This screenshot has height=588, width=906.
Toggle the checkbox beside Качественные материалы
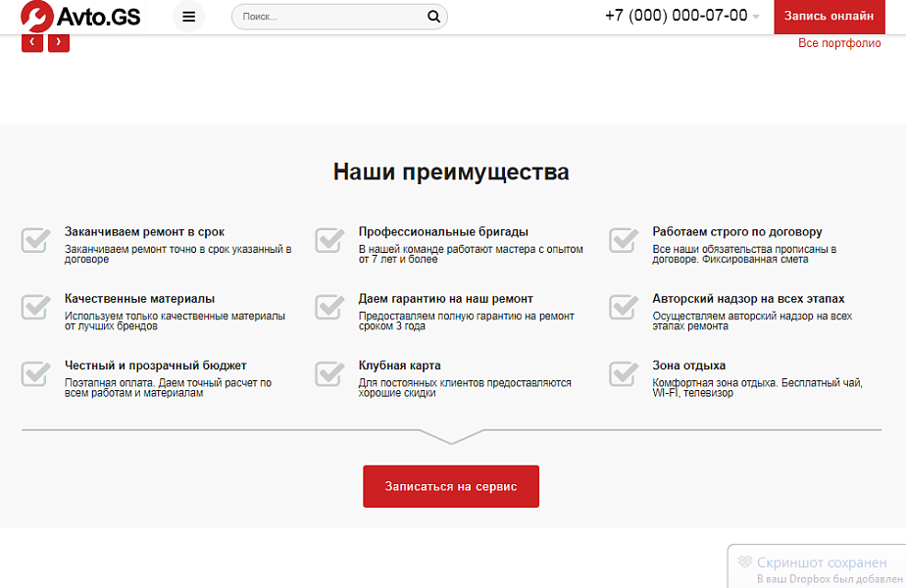[33, 307]
